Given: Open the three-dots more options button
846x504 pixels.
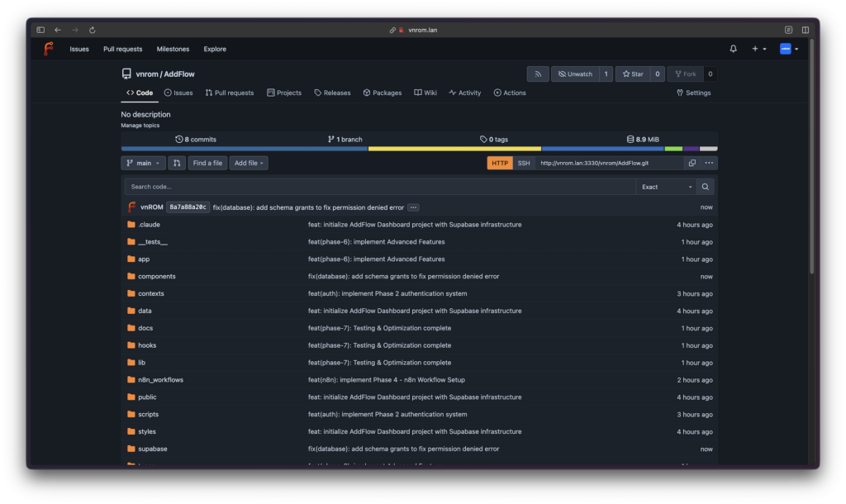Looking at the screenshot, I should click(709, 164).
